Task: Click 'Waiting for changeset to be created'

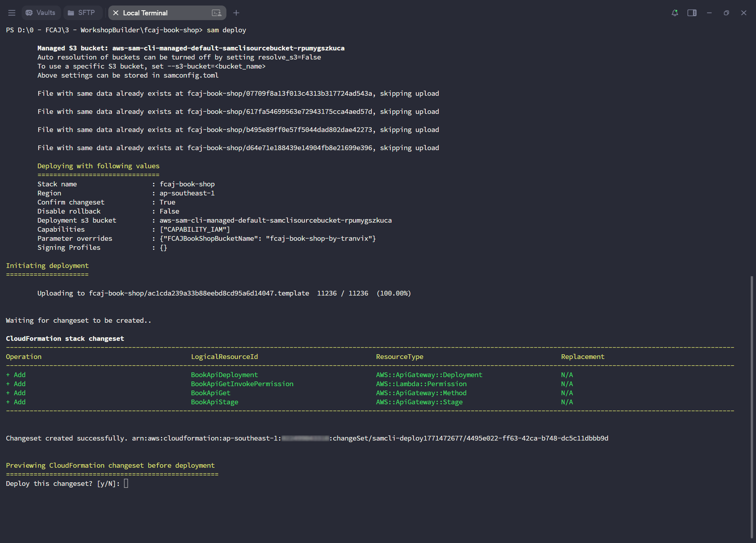Action: tap(78, 320)
